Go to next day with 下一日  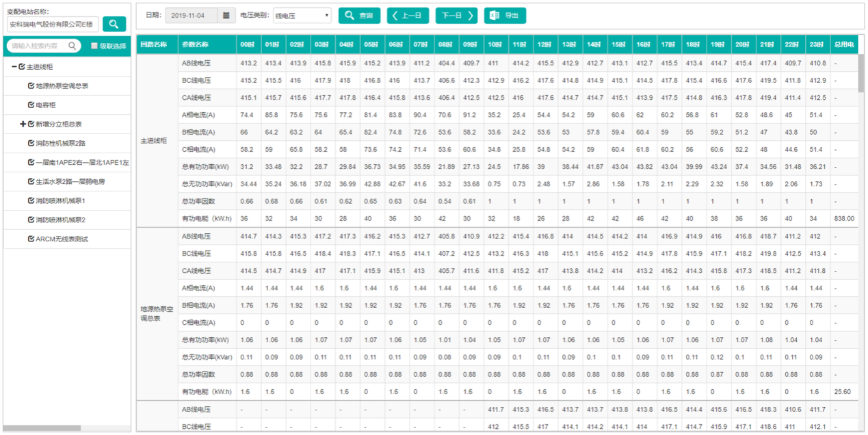click(456, 16)
